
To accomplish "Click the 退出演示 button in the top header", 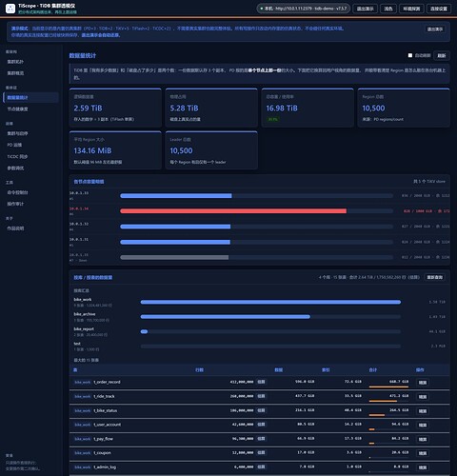I will [365, 9].
